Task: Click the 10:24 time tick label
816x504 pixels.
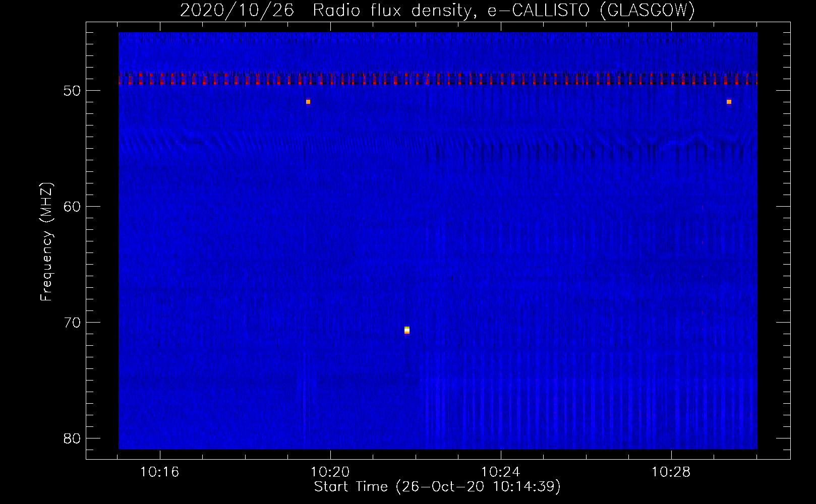Action: 500,472
